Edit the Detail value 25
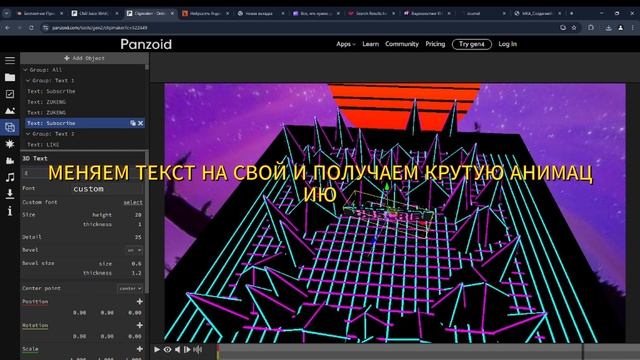This screenshot has width=640, height=360. (x=138, y=237)
